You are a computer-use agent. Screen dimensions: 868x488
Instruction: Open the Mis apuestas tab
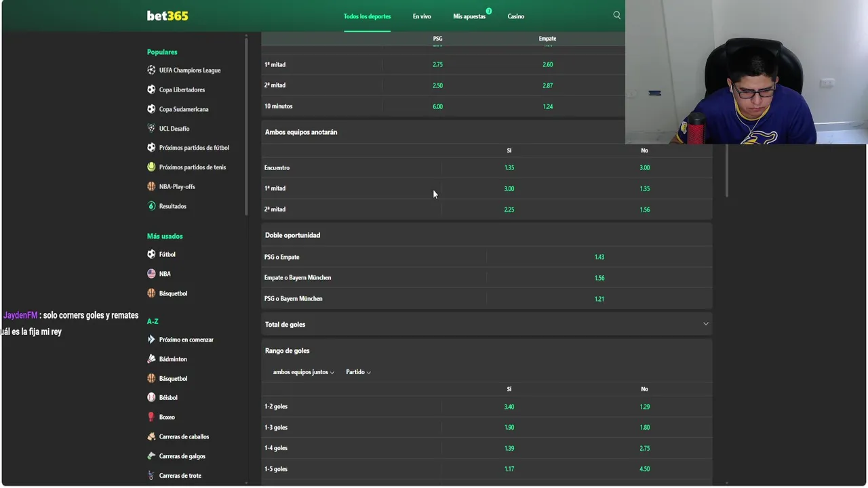pyautogui.click(x=469, y=16)
